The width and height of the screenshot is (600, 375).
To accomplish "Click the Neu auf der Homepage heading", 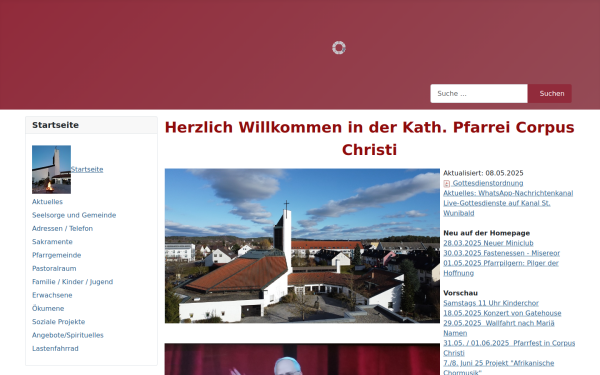I will pos(486,233).
